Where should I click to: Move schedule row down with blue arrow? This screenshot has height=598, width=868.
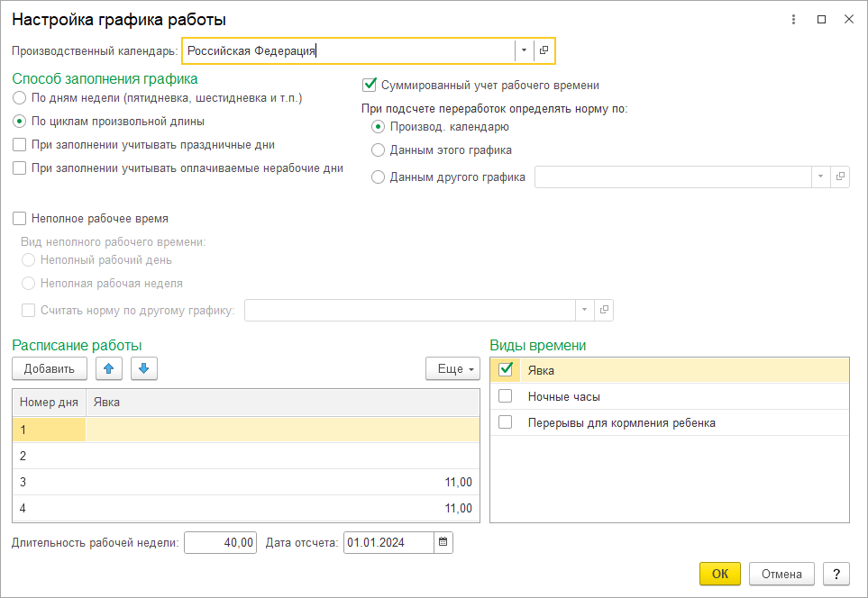coord(144,368)
